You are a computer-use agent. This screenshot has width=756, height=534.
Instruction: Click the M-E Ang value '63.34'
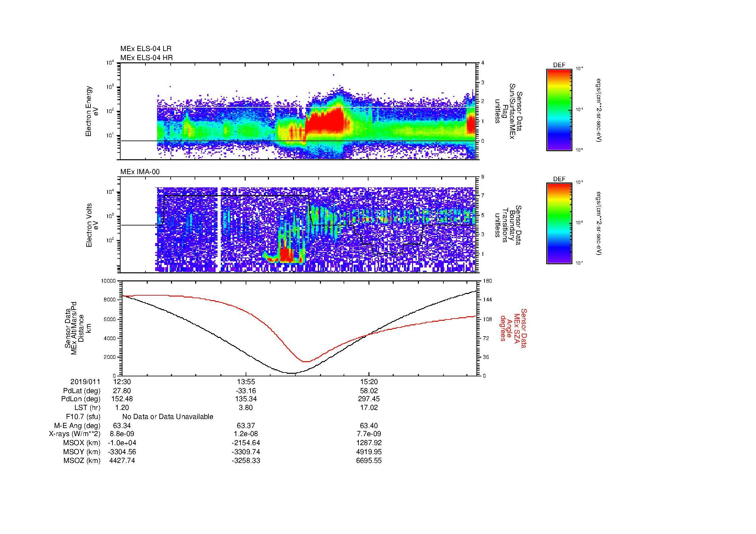coord(122,426)
